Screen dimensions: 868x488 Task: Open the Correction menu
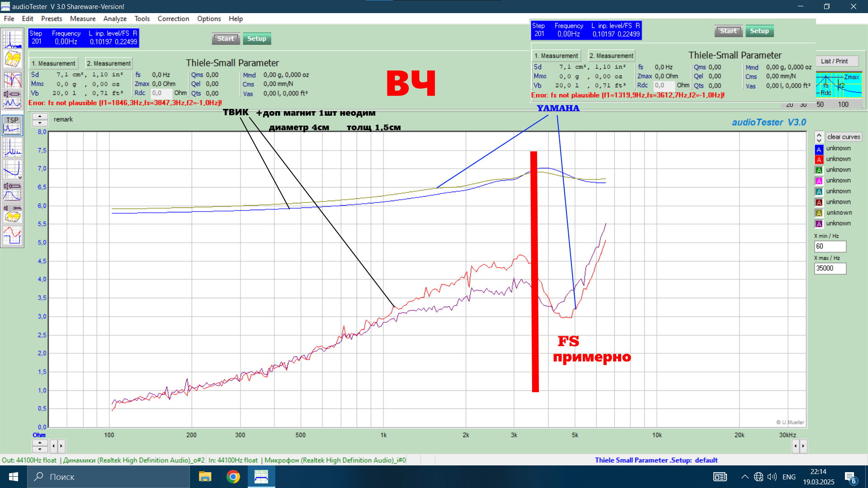coord(173,19)
